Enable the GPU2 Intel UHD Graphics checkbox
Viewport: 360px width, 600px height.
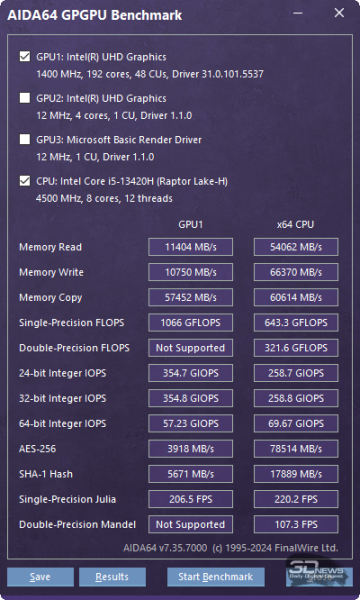25,98
